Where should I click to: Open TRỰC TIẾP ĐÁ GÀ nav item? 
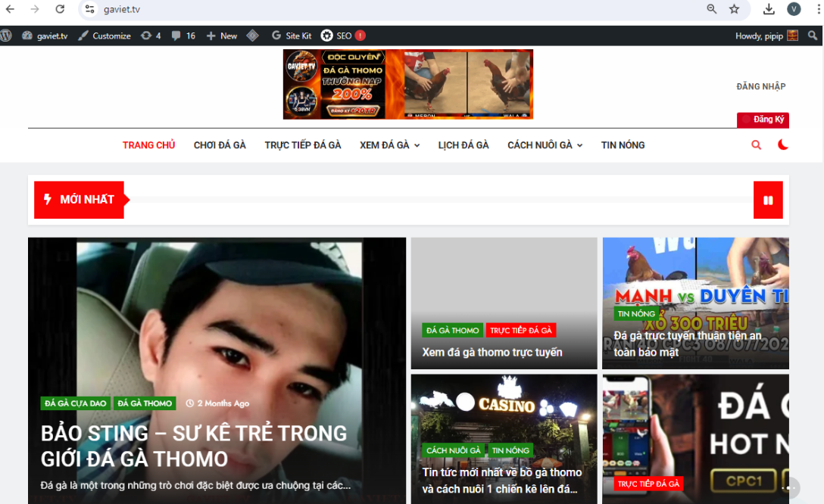[x=303, y=145]
